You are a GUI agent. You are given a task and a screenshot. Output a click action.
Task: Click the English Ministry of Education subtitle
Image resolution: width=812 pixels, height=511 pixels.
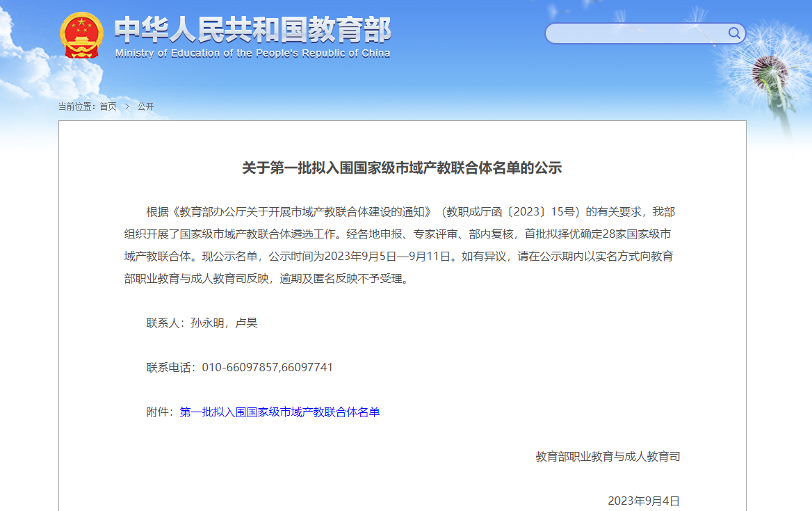[x=252, y=54]
